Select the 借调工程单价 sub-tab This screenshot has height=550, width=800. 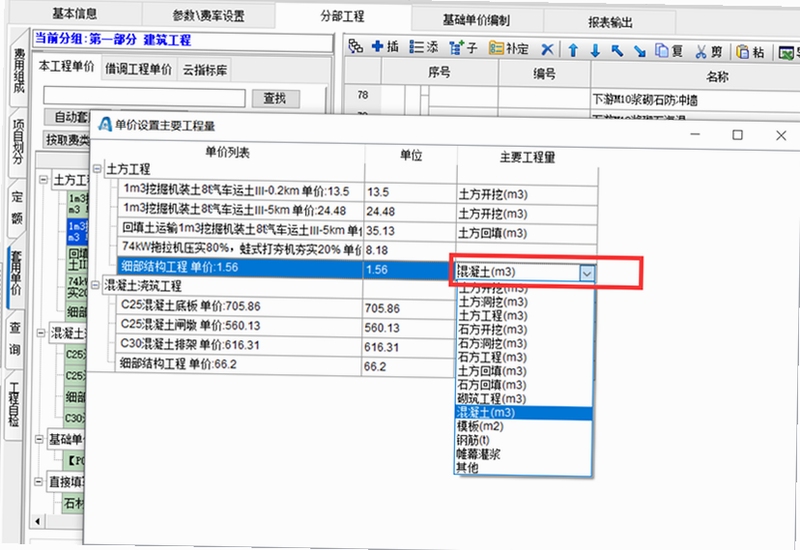click(138, 69)
